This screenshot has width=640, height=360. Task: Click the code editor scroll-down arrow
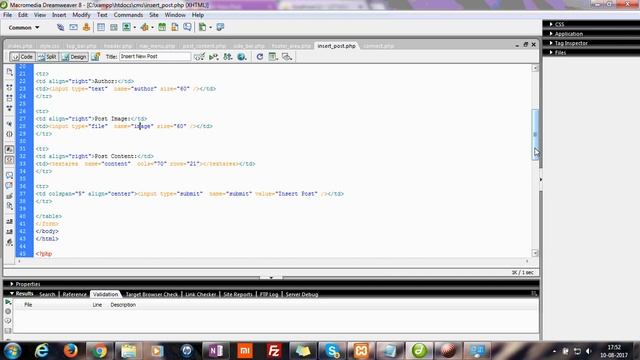(x=535, y=253)
